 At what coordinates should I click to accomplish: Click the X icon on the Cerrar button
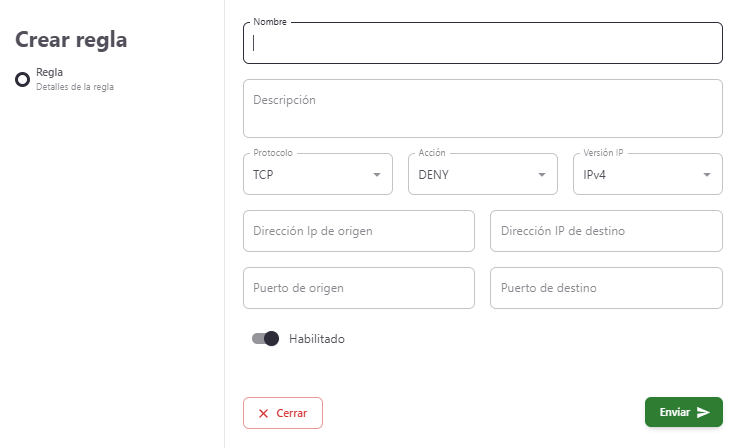pos(263,413)
